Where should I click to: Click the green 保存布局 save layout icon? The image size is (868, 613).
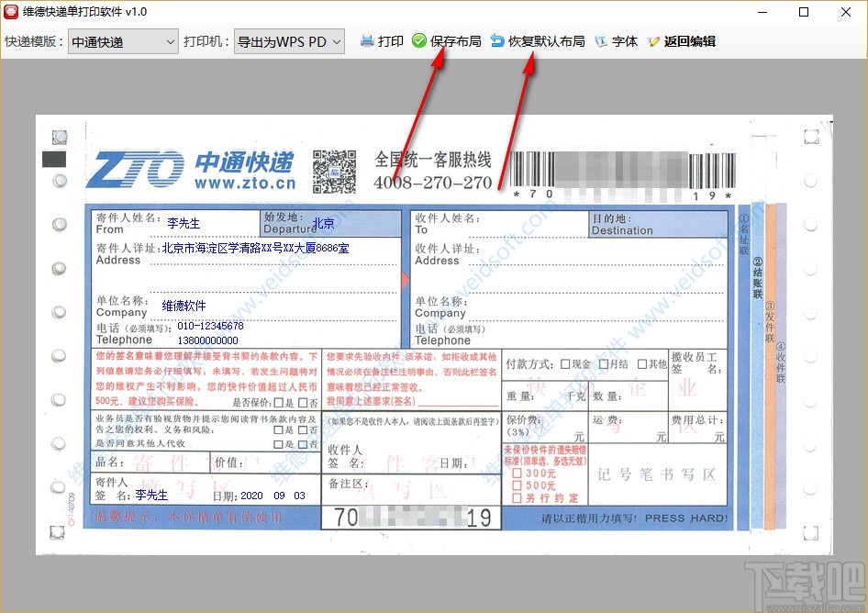(x=420, y=40)
